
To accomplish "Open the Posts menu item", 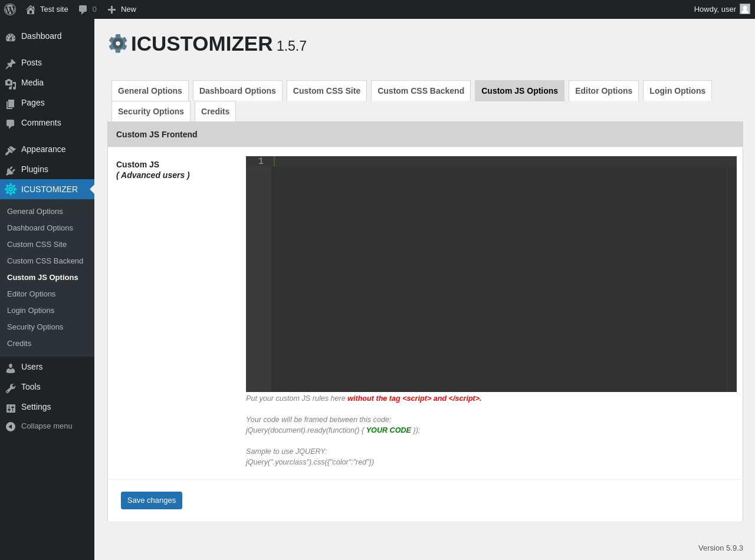I will [x=47, y=63].
